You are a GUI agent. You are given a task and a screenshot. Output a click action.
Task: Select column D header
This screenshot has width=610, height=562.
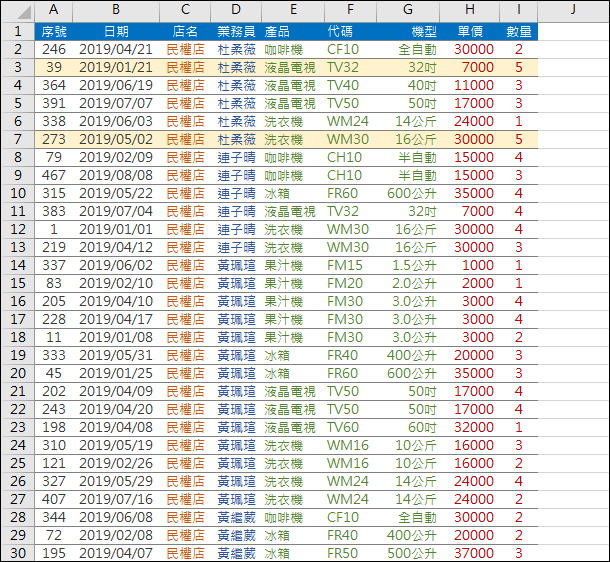[236, 10]
